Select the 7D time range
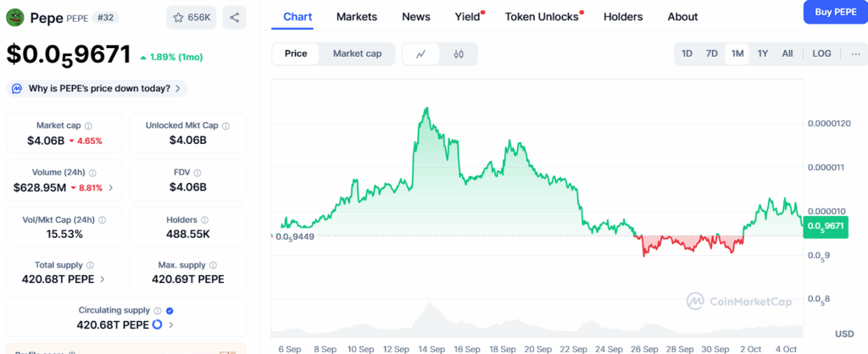Screen dimensions: 868x354 click(x=712, y=53)
